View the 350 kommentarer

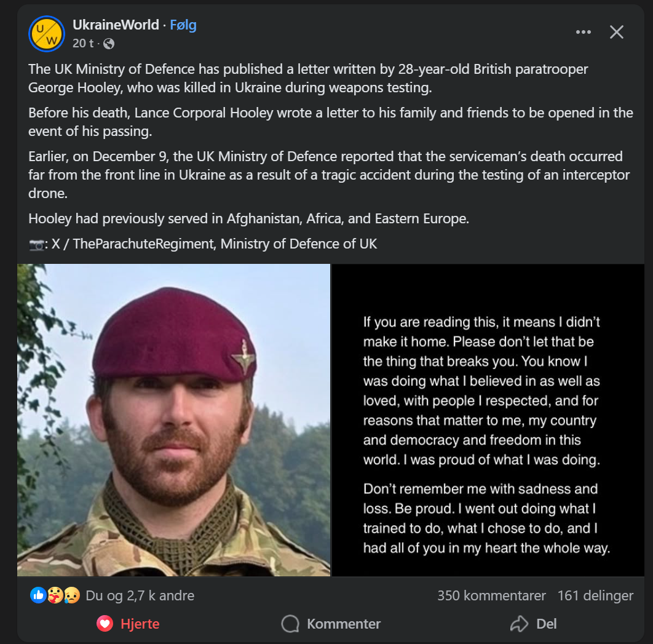pos(491,595)
